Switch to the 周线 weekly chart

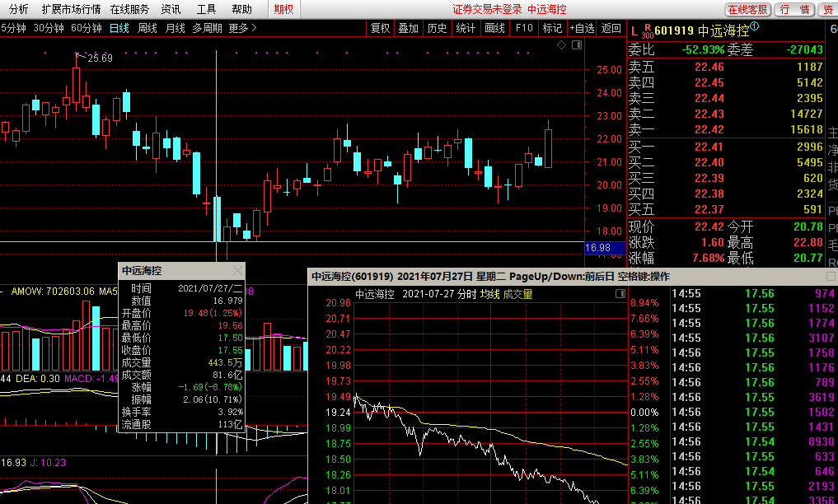click(147, 28)
